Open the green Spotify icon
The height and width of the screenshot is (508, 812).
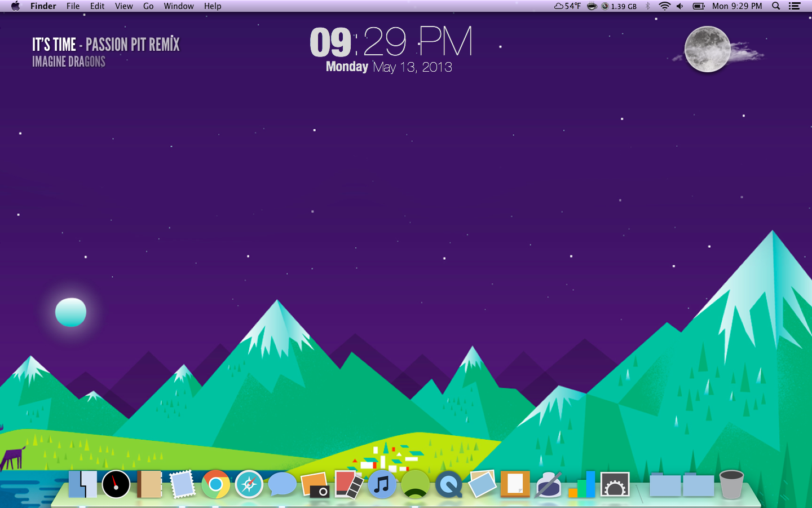coord(416,484)
